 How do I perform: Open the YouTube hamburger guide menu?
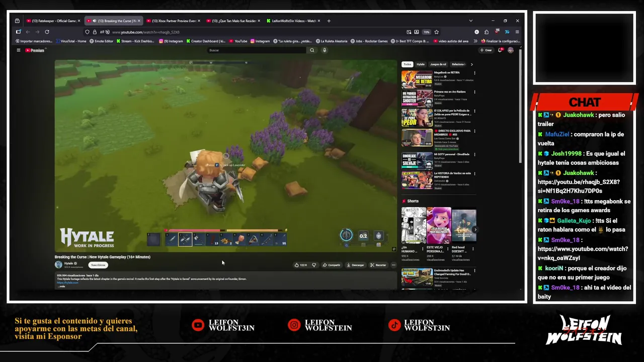coord(19,50)
